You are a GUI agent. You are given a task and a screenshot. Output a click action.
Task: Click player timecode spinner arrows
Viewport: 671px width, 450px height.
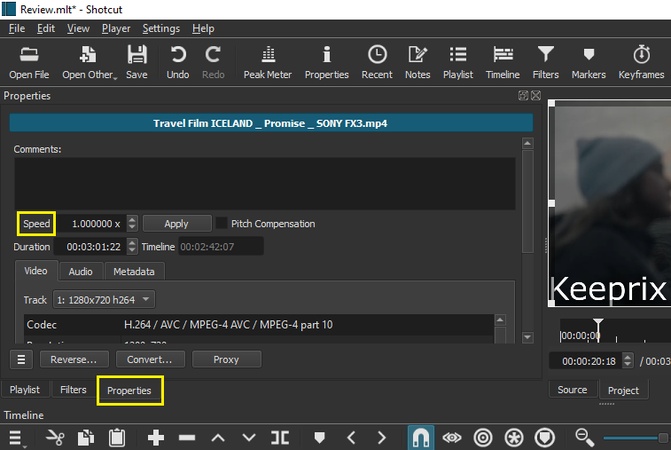(x=627, y=361)
